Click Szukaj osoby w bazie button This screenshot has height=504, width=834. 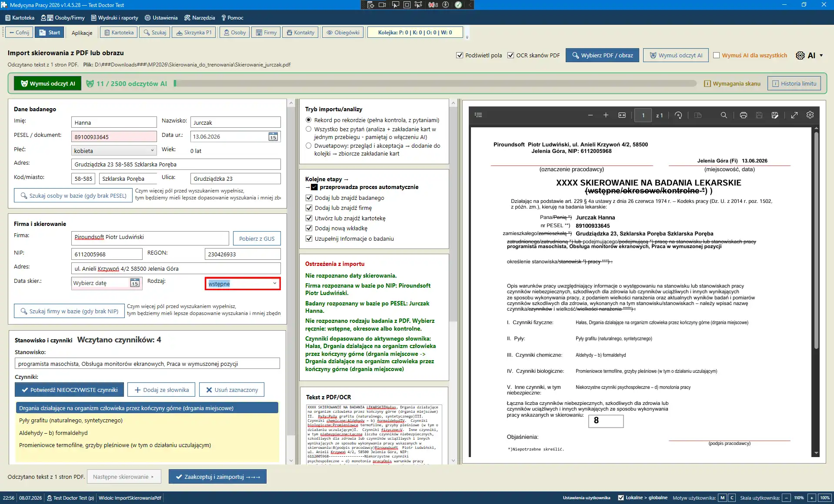[73, 196]
